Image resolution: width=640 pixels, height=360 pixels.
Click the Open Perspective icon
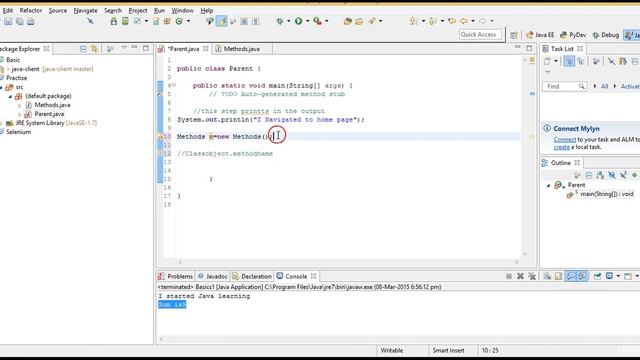(514, 35)
